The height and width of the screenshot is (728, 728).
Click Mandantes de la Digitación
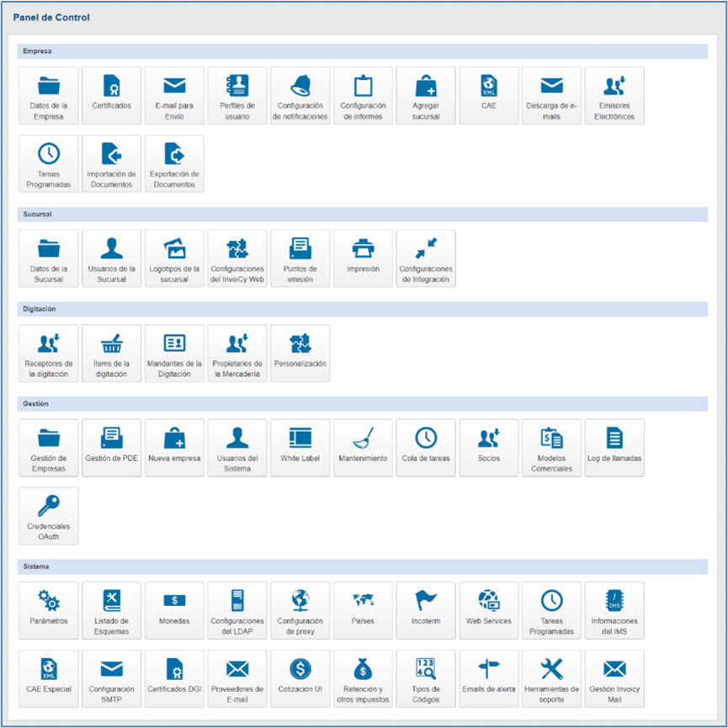(174, 353)
